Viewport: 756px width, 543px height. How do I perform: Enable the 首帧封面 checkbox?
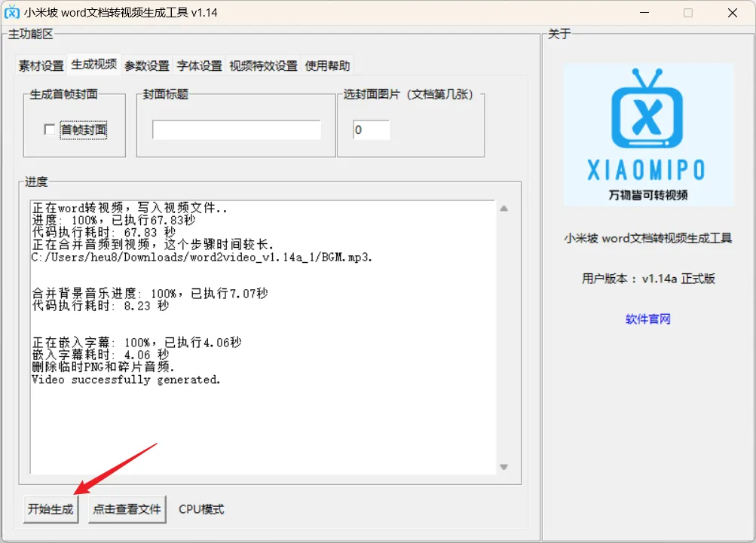point(50,130)
